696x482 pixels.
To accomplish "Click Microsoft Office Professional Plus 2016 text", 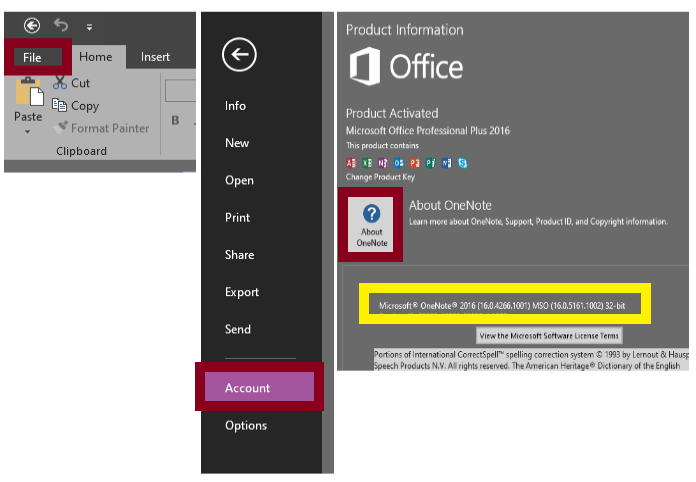I will [428, 131].
